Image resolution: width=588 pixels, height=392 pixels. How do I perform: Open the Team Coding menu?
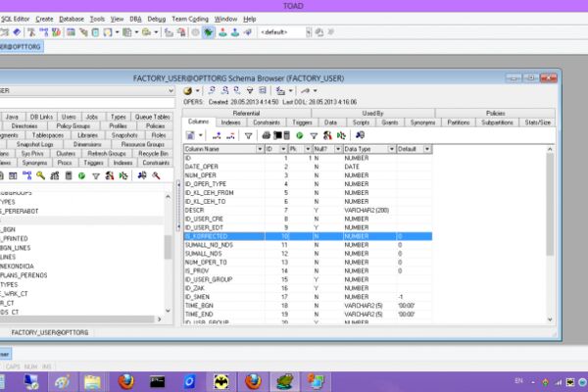pyautogui.click(x=190, y=19)
